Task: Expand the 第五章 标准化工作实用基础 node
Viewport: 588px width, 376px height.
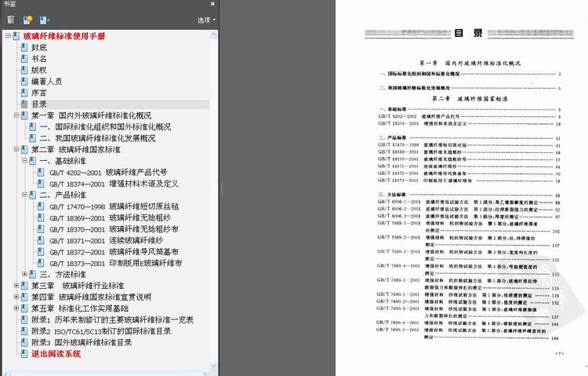Action: tap(16, 308)
